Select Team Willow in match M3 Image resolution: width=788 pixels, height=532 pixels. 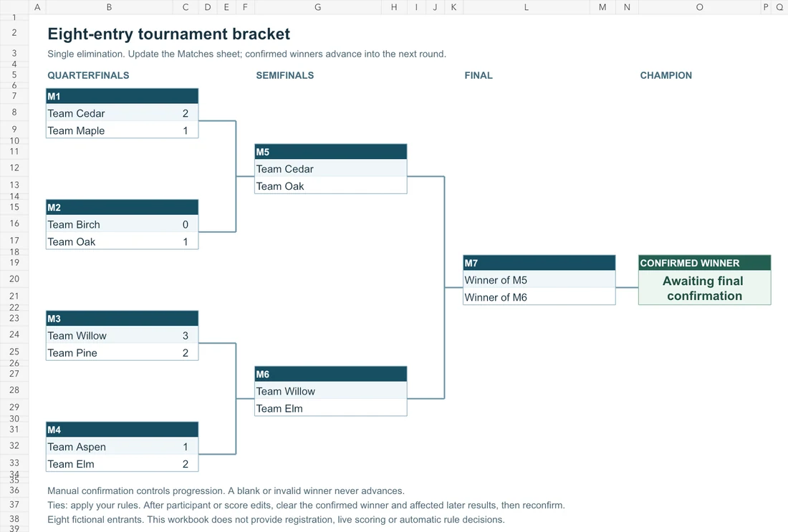tap(110, 336)
